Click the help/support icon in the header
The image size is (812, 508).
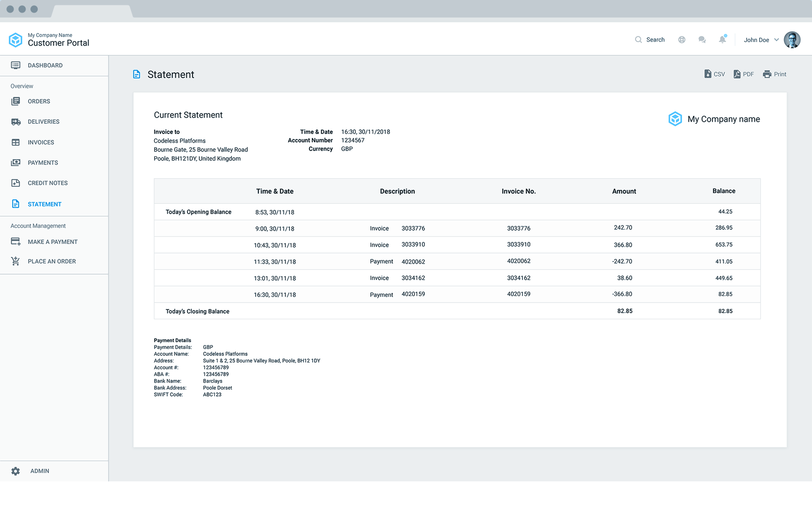[x=681, y=40]
